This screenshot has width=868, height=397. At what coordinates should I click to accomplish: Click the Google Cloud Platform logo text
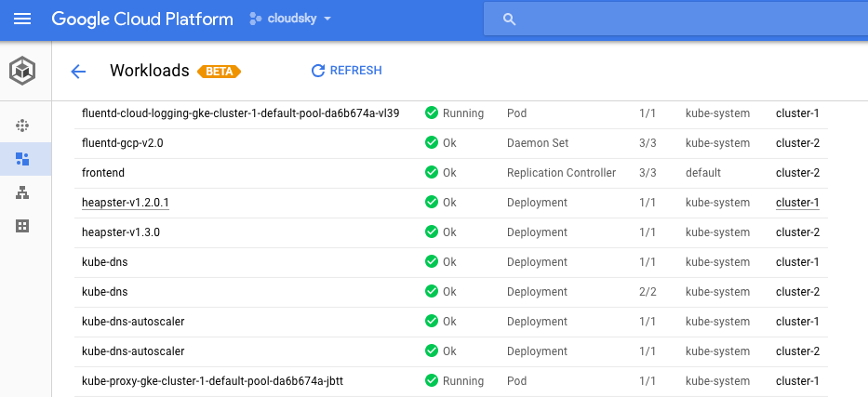142,19
